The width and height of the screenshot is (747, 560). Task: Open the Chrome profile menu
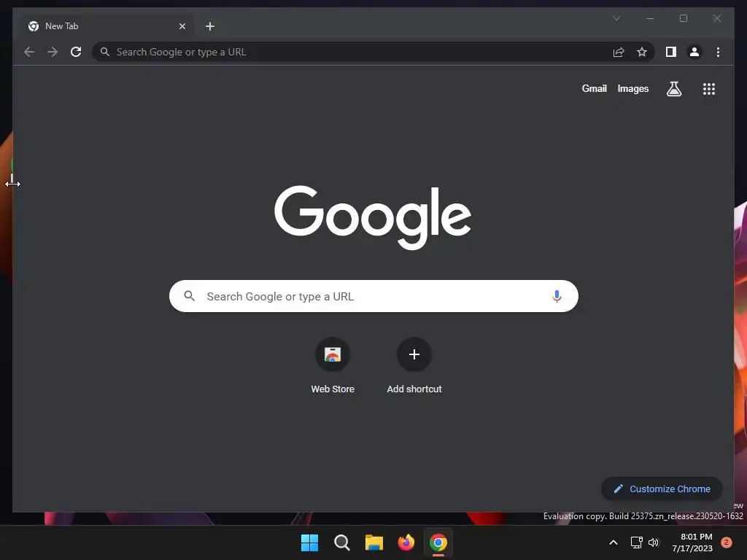point(694,52)
